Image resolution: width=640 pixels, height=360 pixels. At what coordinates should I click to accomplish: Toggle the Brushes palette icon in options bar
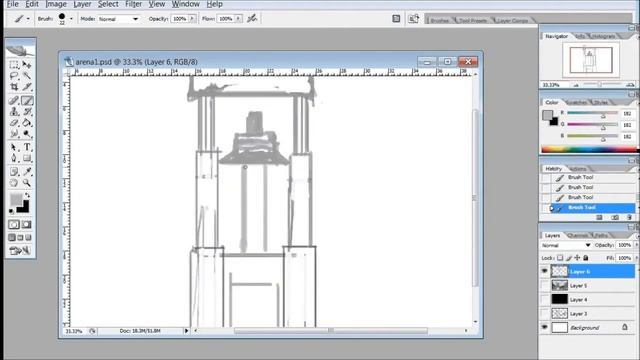396,18
